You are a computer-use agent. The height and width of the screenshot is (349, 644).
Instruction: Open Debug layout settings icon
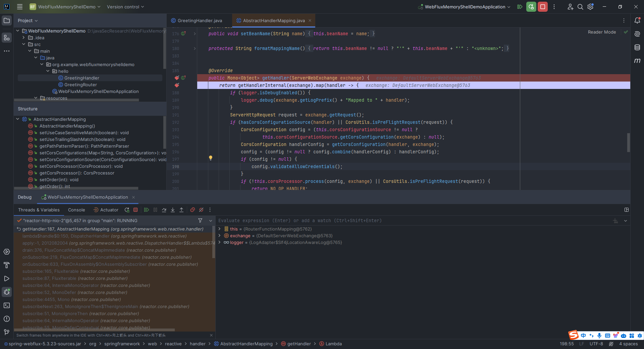(626, 210)
